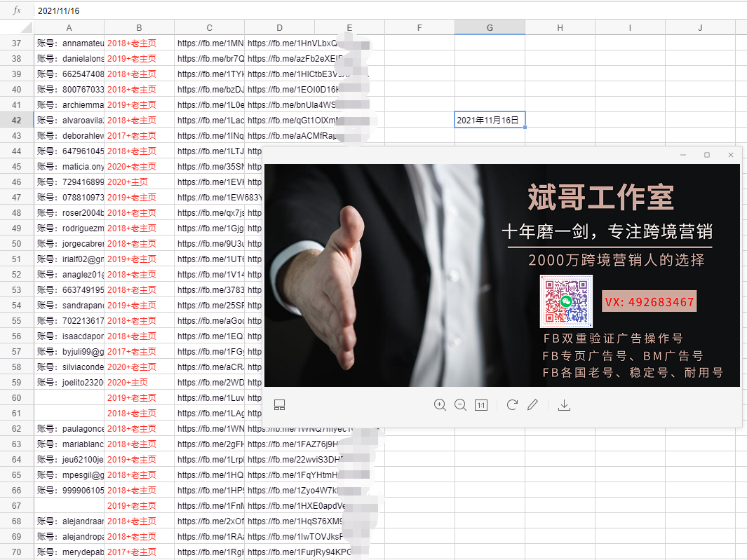
Task: Click cell with account paulagonce
Action: 69,428
